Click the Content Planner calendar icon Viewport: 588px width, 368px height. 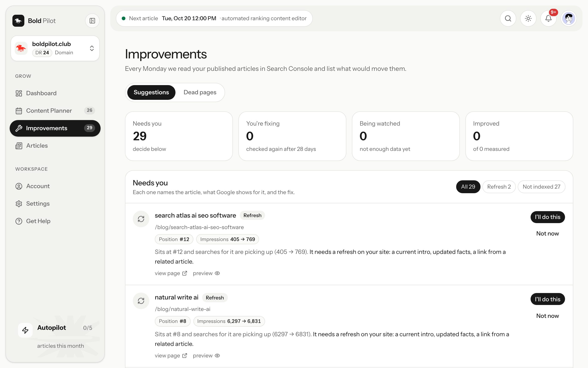pos(19,111)
